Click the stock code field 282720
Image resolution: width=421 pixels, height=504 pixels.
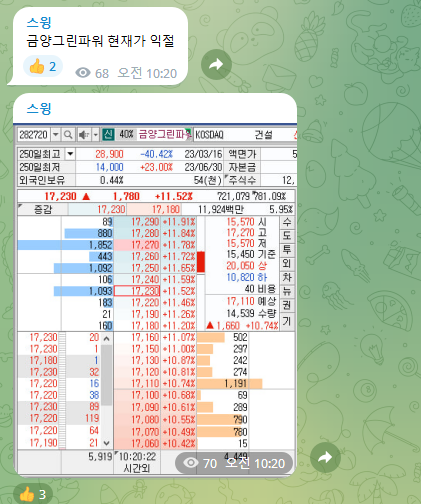click(33, 135)
